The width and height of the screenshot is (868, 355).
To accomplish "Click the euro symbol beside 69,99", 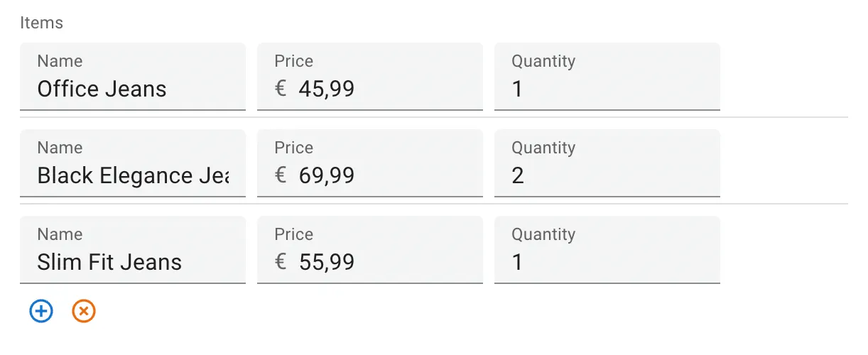I will click(281, 175).
